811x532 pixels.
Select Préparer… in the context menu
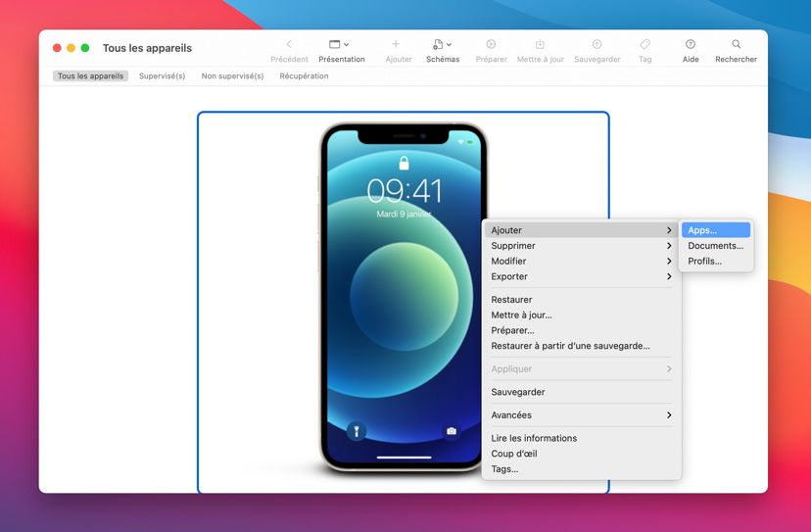(582, 331)
